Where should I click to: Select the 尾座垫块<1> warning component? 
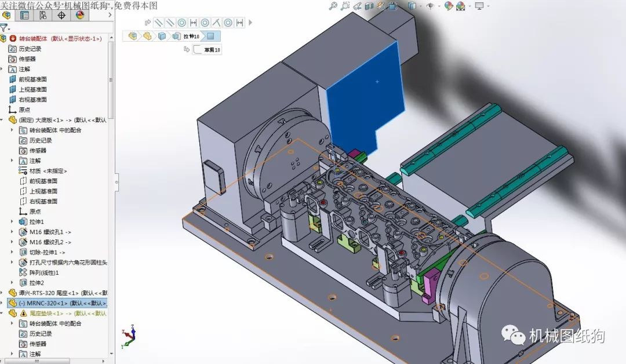(64, 314)
